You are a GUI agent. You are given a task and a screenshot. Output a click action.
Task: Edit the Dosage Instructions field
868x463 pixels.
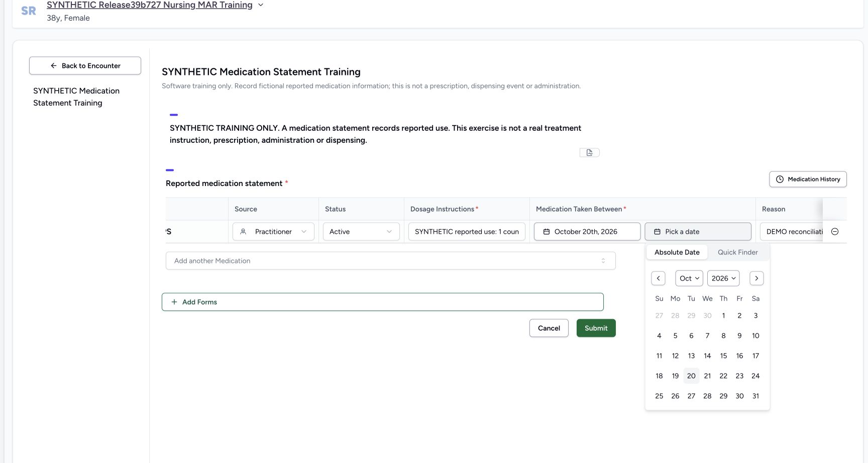click(x=467, y=232)
